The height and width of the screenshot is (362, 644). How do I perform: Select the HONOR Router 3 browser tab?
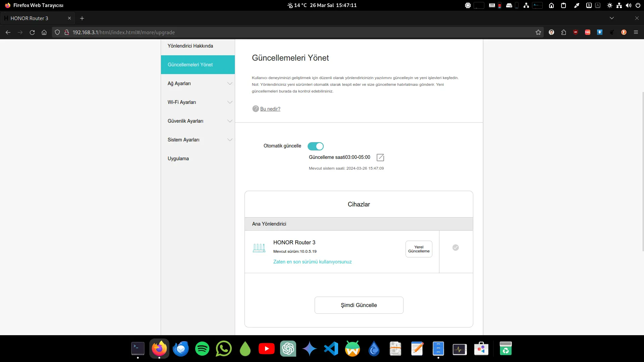[x=38, y=18]
